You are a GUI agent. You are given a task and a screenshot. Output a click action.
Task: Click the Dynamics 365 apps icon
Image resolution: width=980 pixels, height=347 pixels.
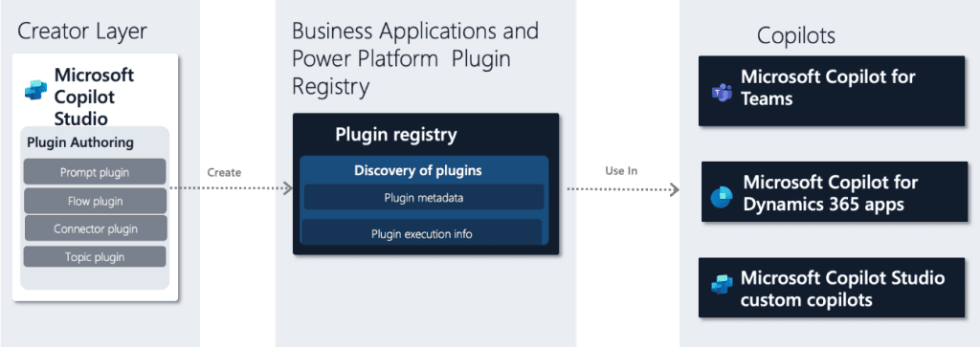tap(722, 197)
